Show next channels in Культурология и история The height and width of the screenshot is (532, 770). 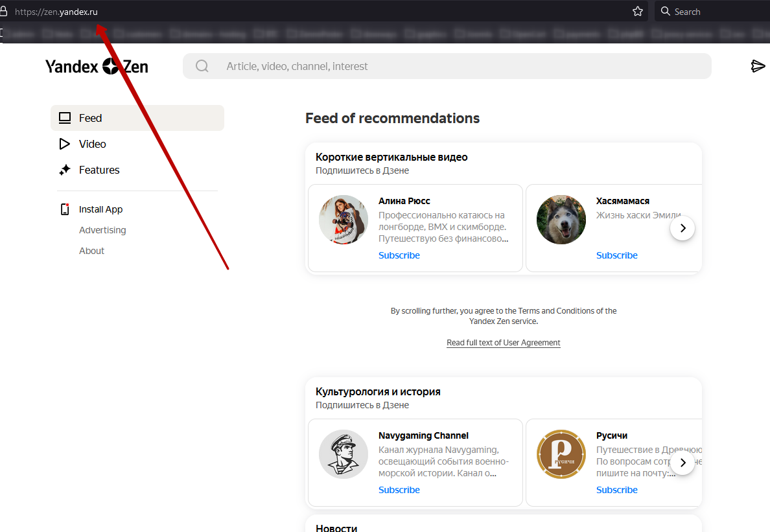682,463
